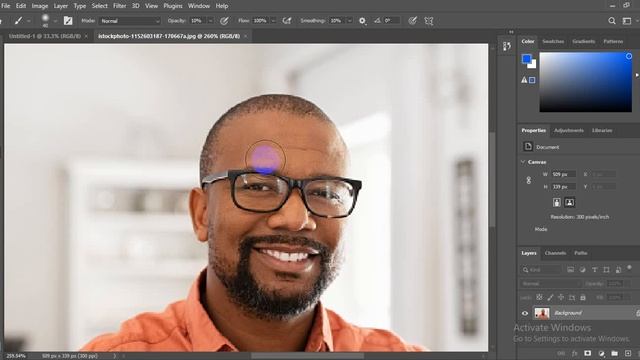Click the brush angle icon
This screenshot has height=360, width=640.
coord(378,20)
